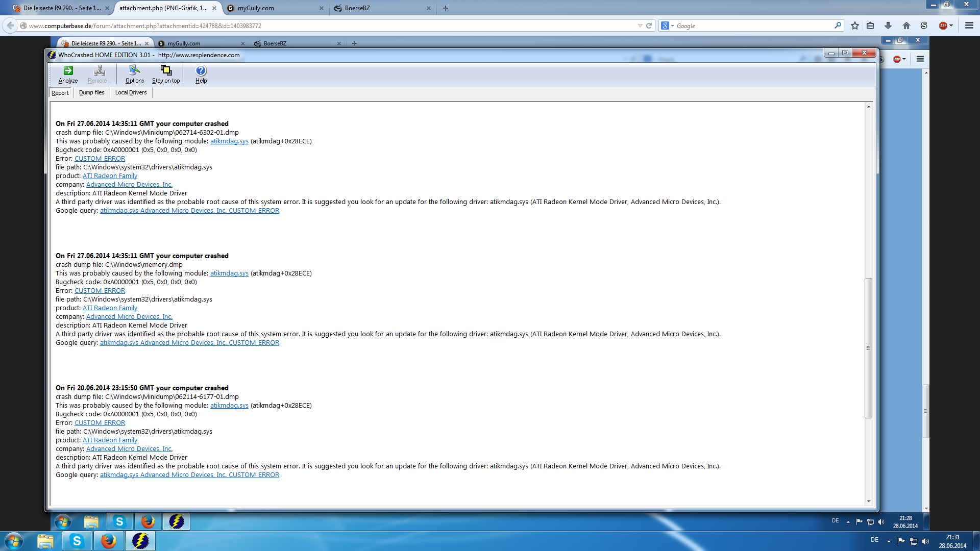Click the ATI Radeon Family link
Image resolution: width=980 pixels, height=551 pixels.
pyautogui.click(x=110, y=176)
